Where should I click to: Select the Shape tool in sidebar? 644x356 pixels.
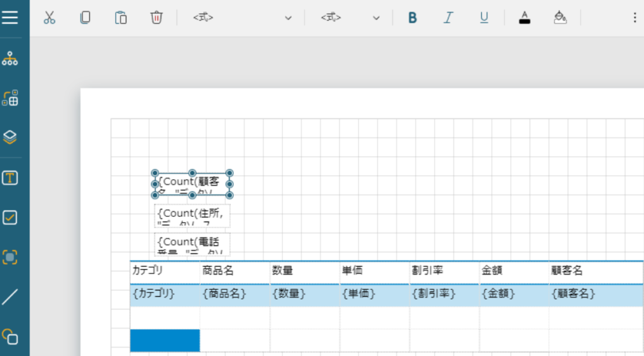click(x=10, y=336)
